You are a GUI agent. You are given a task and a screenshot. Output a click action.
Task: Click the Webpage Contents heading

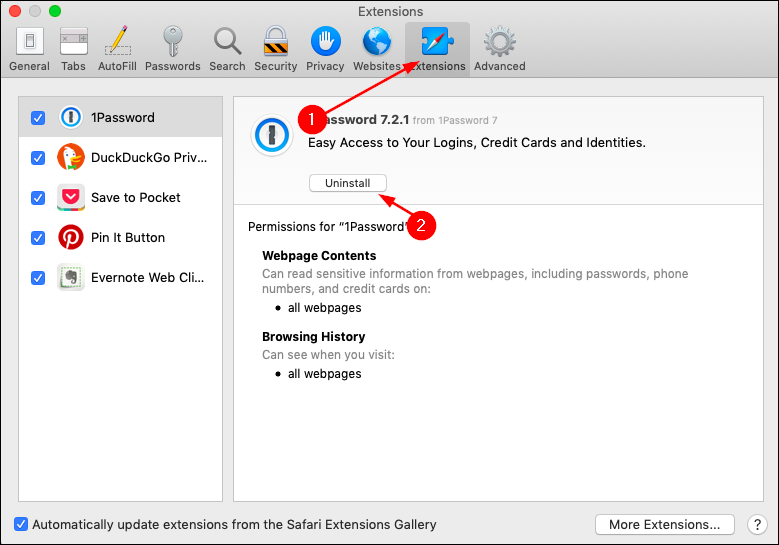(319, 256)
